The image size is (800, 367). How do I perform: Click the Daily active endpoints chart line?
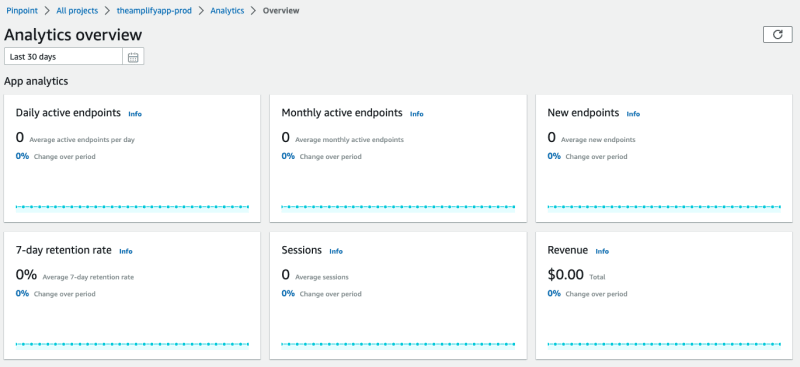pos(132,207)
